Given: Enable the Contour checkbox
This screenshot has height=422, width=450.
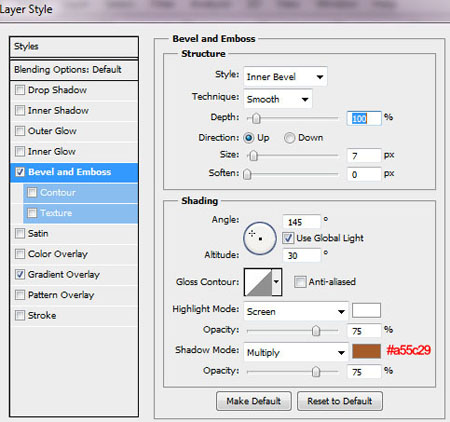Looking at the screenshot, I should (32, 192).
